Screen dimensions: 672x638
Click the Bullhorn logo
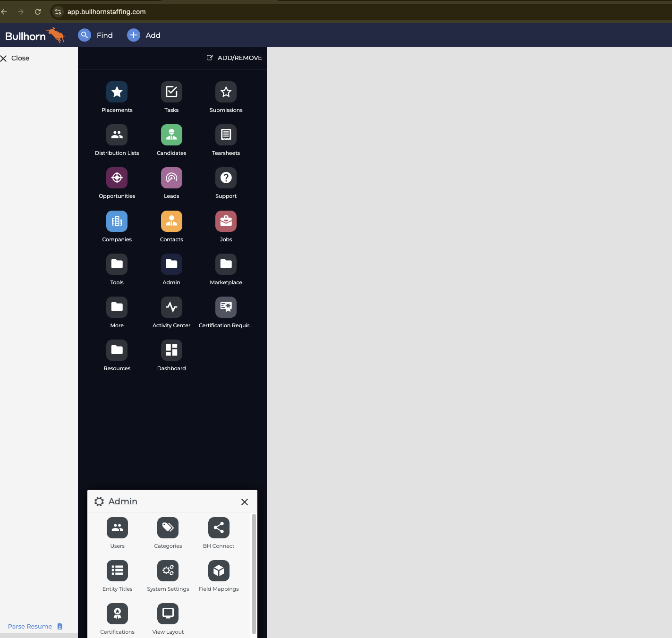pyautogui.click(x=34, y=35)
